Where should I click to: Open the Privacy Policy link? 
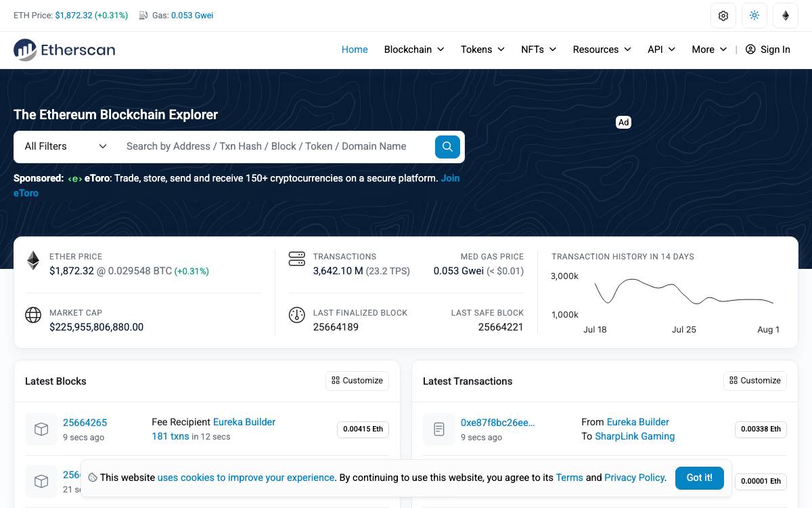[x=635, y=478]
